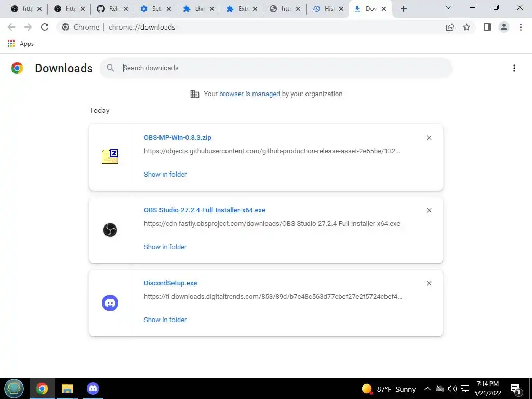Viewport: 532px width, 399px height.
Task: Open Chrome's three-dot main menu
Action: 521,27
